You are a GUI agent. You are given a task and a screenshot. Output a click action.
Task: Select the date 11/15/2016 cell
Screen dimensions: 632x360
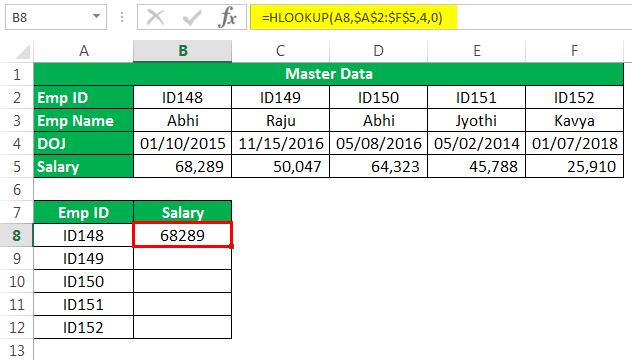tap(281, 143)
